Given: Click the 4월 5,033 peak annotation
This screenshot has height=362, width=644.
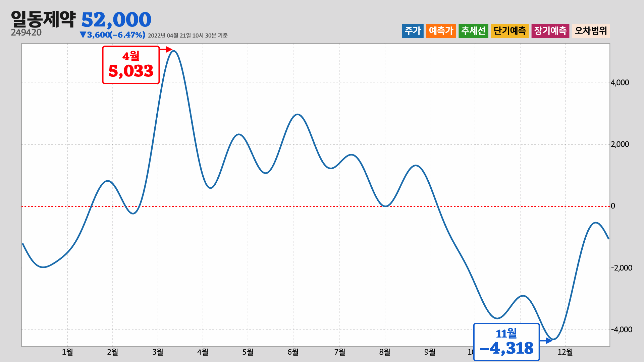Looking at the screenshot, I should point(131,65).
